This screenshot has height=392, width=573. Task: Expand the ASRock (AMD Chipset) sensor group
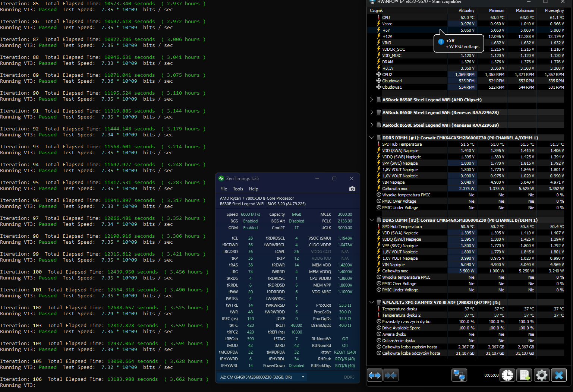[x=372, y=100]
